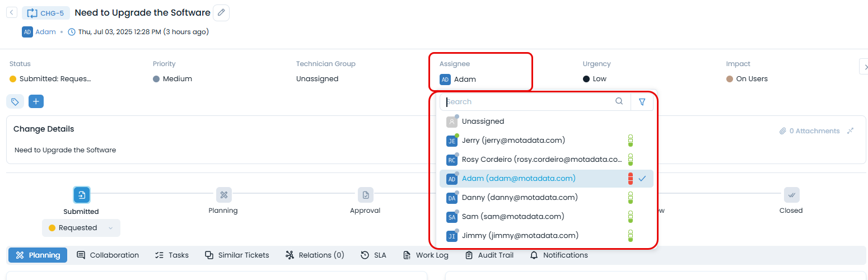This screenshot has height=280, width=868.
Task: Open the Technician Group field showing Unassigned
Action: (x=317, y=79)
